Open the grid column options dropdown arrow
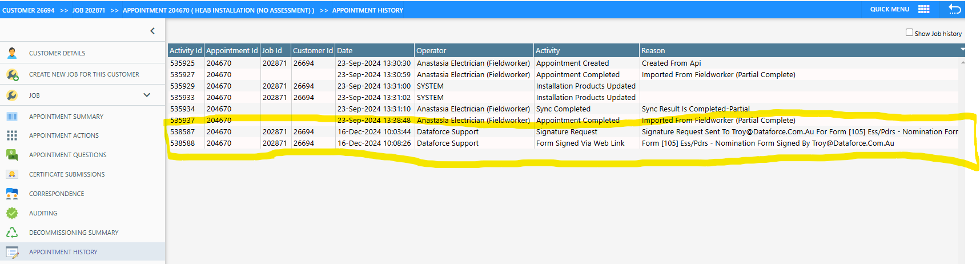This screenshot has width=980, height=264. 962,50
